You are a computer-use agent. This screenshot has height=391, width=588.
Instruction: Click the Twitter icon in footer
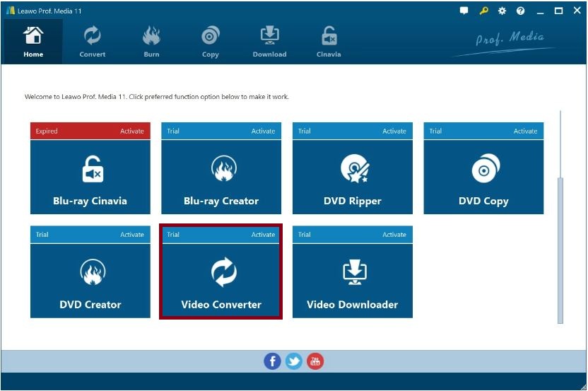(294, 361)
